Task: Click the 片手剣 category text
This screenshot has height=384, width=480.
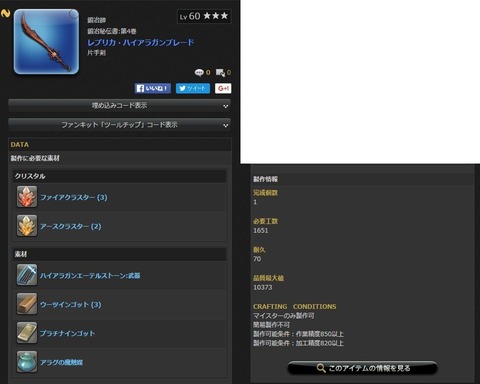Action: coord(96,53)
